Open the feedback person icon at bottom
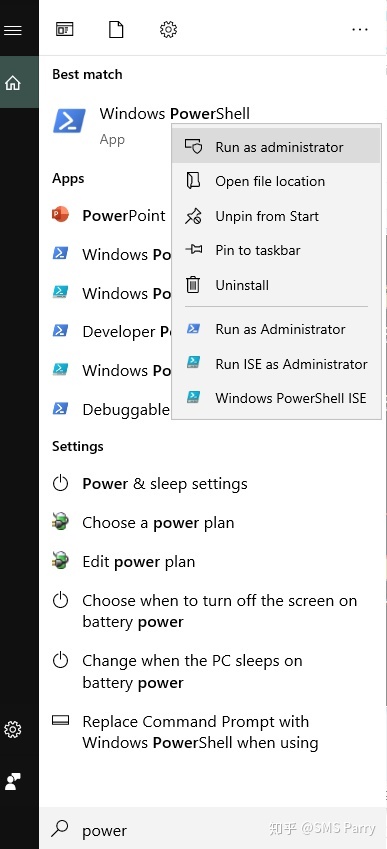Viewport: 387px width, 849px height. tap(12, 781)
